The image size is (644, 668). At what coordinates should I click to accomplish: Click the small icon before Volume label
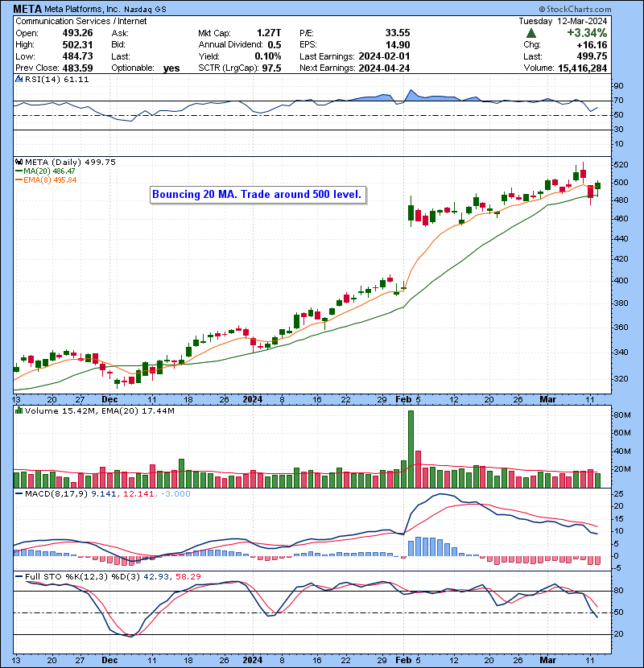point(19,411)
